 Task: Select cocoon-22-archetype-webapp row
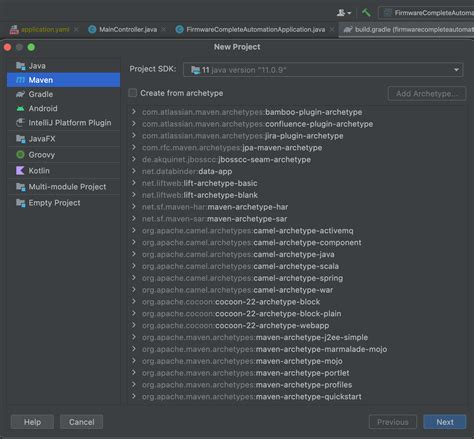click(x=297, y=325)
